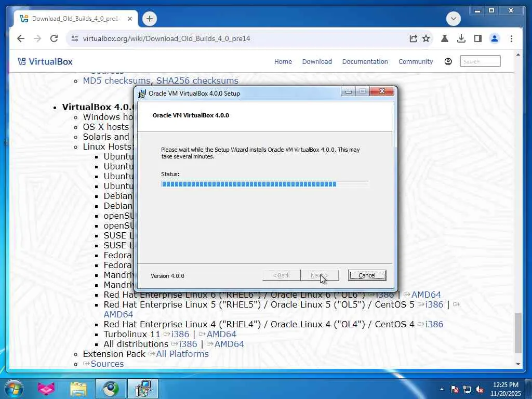Open a new tab with plus button
The width and height of the screenshot is (532, 399).
point(150,19)
